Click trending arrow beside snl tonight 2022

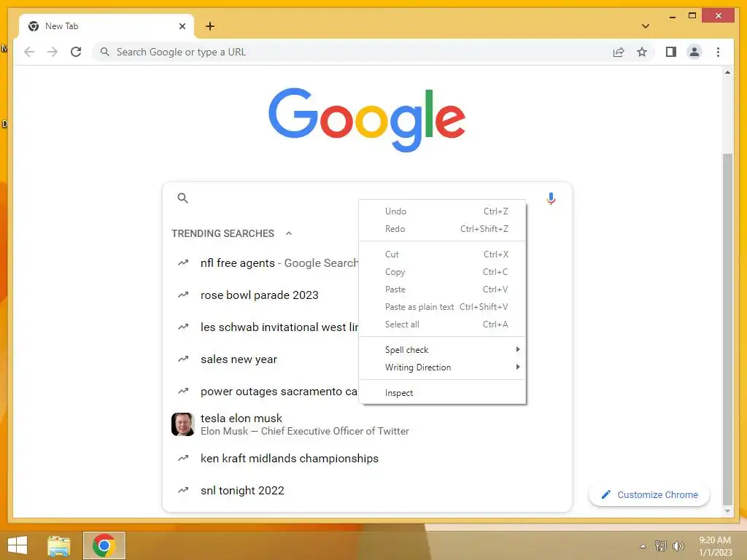pos(183,490)
